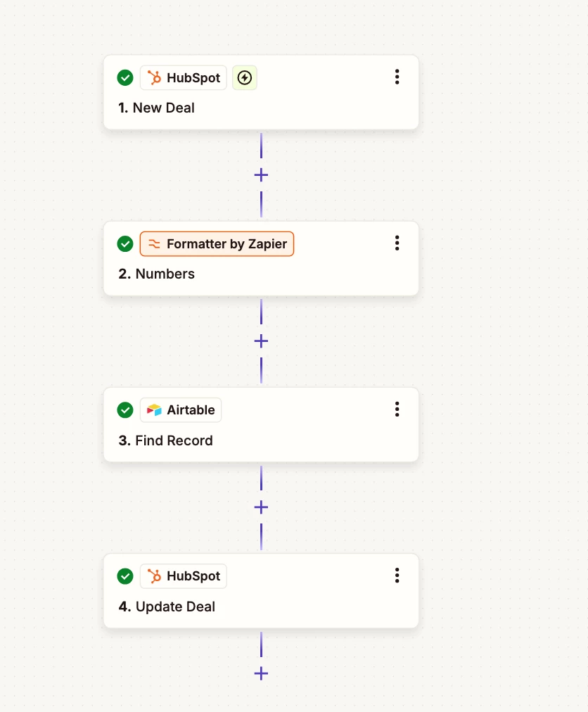Viewport: 588px width, 712px height.
Task: Click the HubSpot logo in New Deal step
Action: (154, 77)
